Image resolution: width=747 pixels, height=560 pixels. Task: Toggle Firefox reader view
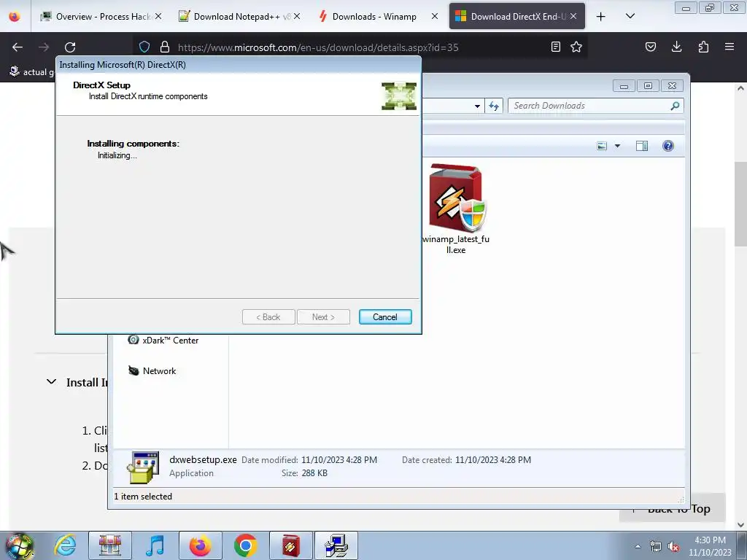[x=555, y=47]
